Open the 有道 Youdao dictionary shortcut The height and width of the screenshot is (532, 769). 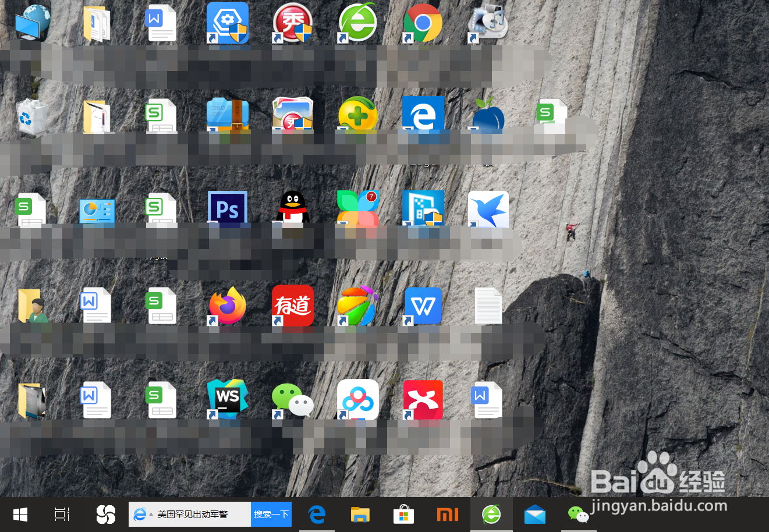pyautogui.click(x=293, y=305)
